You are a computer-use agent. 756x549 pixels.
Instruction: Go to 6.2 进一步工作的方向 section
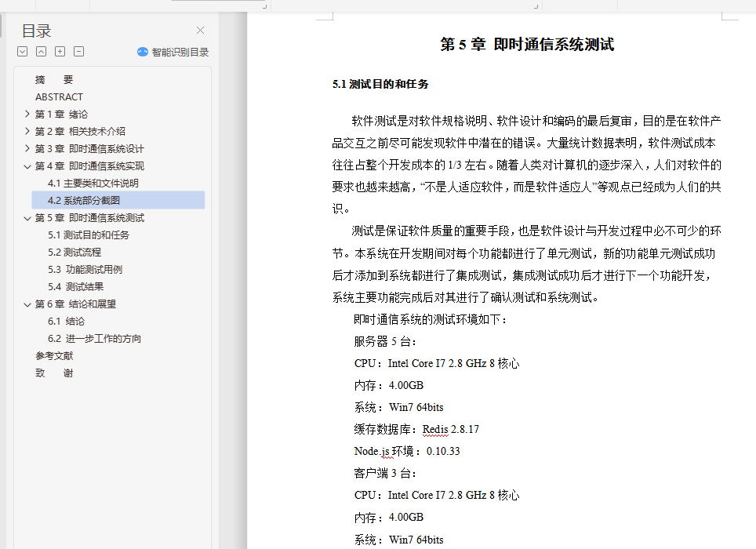[94, 338]
